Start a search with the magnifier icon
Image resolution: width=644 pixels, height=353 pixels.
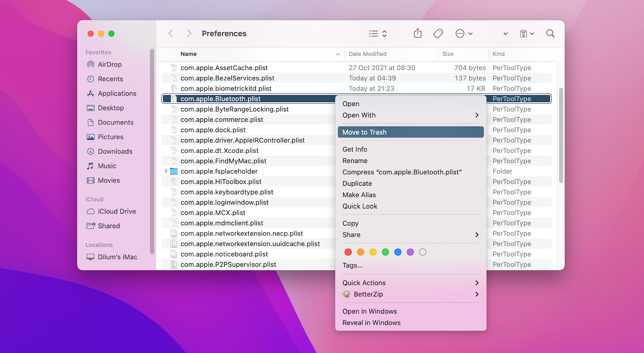(x=550, y=33)
